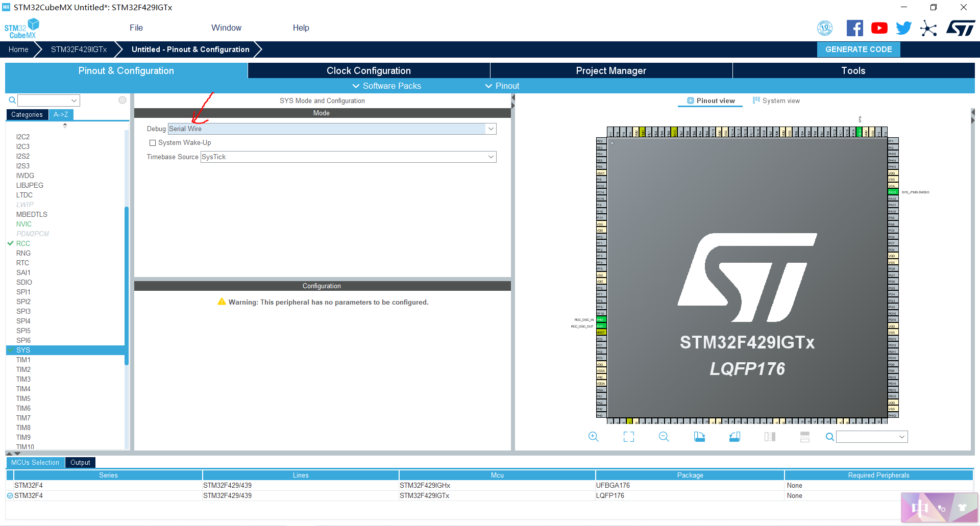Switch to the A->Z sorting tab
980x526 pixels.
(x=61, y=114)
